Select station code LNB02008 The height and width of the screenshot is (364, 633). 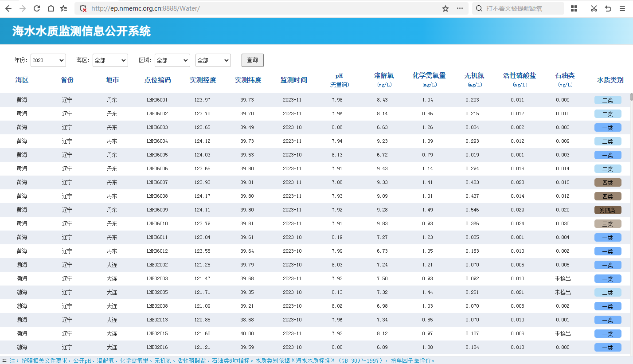pyautogui.click(x=157, y=306)
